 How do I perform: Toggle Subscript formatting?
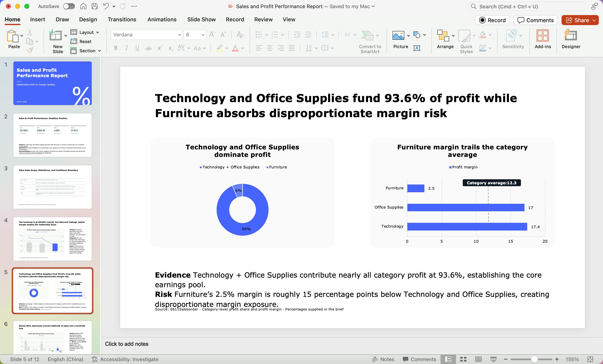(171, 48)
